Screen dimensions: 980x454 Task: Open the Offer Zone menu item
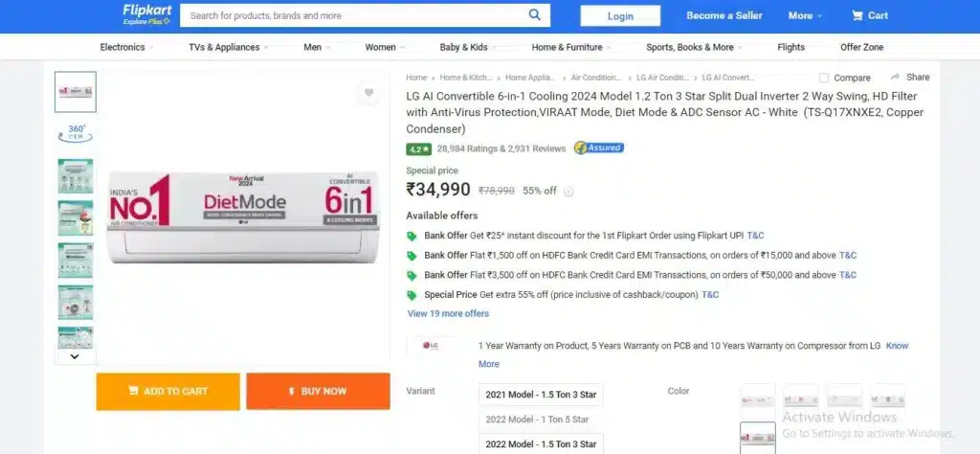coord(862,47)
